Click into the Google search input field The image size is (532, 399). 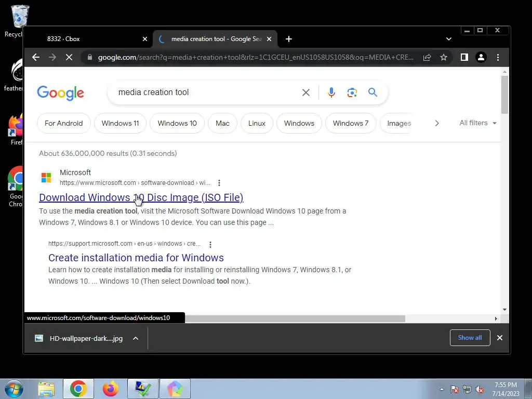pyautogui.click(x=207, y=92)
